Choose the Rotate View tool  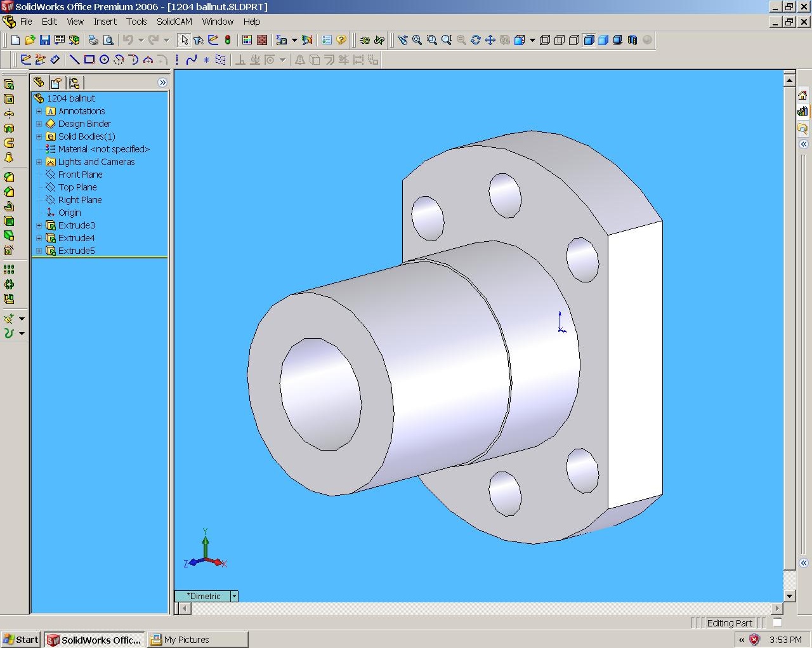click(x=476, y=40)
